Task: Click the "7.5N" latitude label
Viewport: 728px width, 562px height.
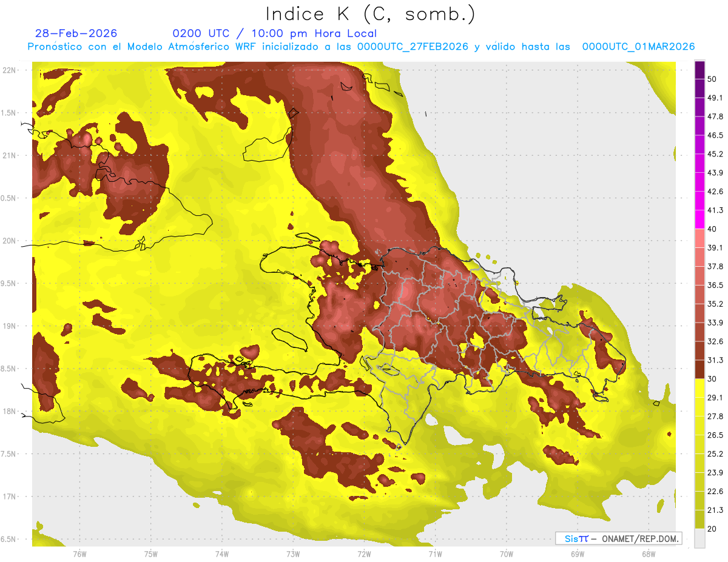Action: pyautogui.click(x=9, y=453)
